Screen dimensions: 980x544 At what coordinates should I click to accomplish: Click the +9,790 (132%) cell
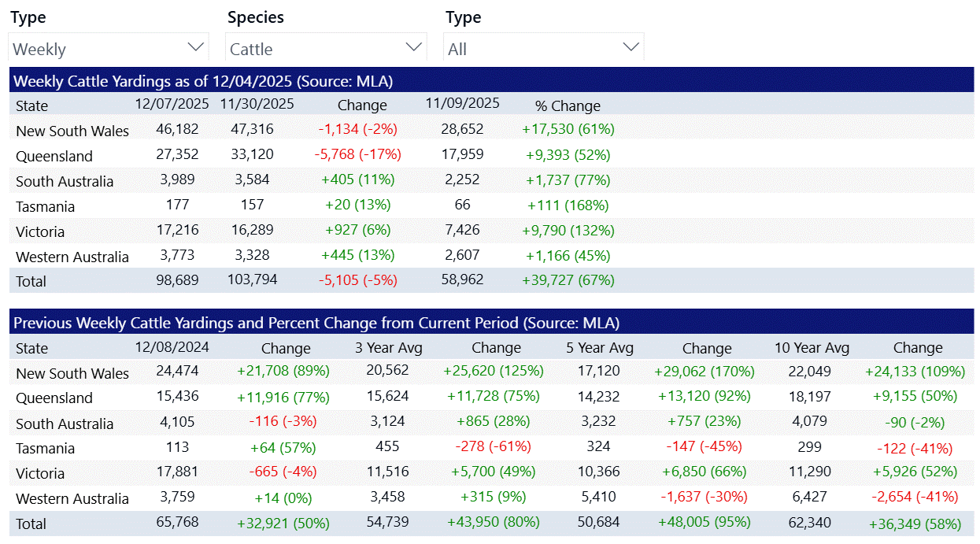568,230
